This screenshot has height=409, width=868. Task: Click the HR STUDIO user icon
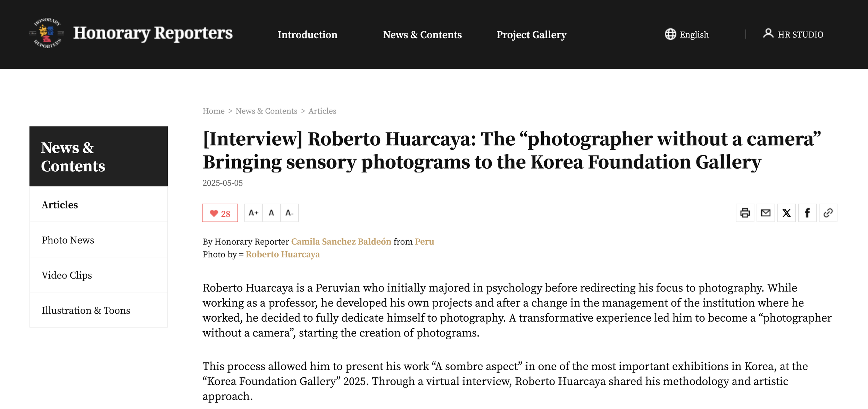[x=768, y=34]
